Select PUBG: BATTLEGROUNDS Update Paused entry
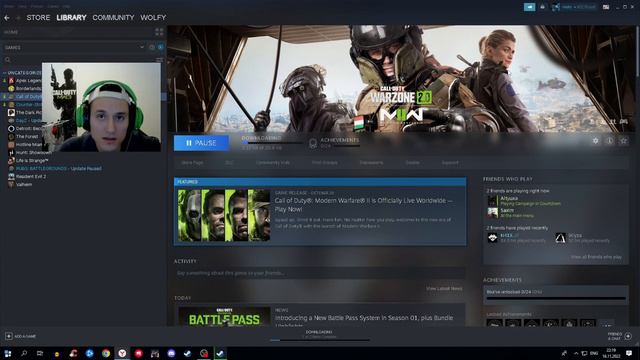Viewport: 640px width, 360px height. click(x=58, y=168)
